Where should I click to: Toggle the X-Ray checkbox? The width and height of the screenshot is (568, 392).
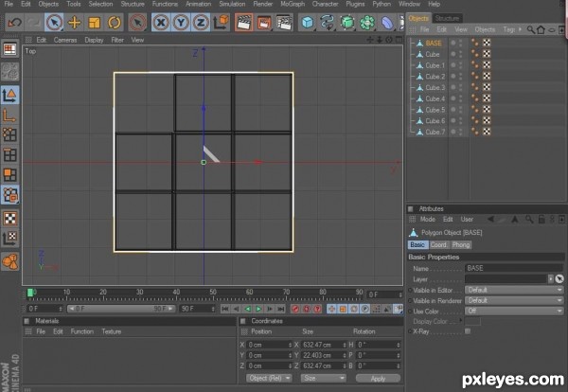(468, 331)
